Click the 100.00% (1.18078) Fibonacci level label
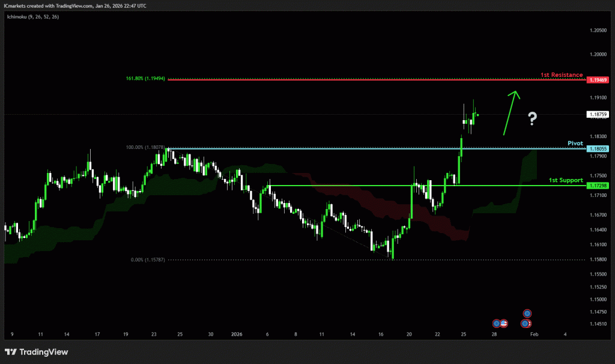This screenshot has height=364, width=615. [x=145, y=147]
